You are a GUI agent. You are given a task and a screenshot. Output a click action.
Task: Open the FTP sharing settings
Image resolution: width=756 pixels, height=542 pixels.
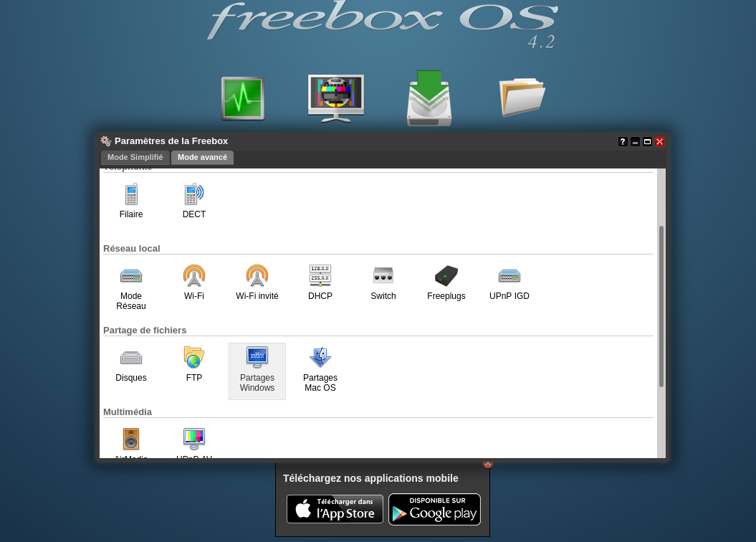pos(193,365)
